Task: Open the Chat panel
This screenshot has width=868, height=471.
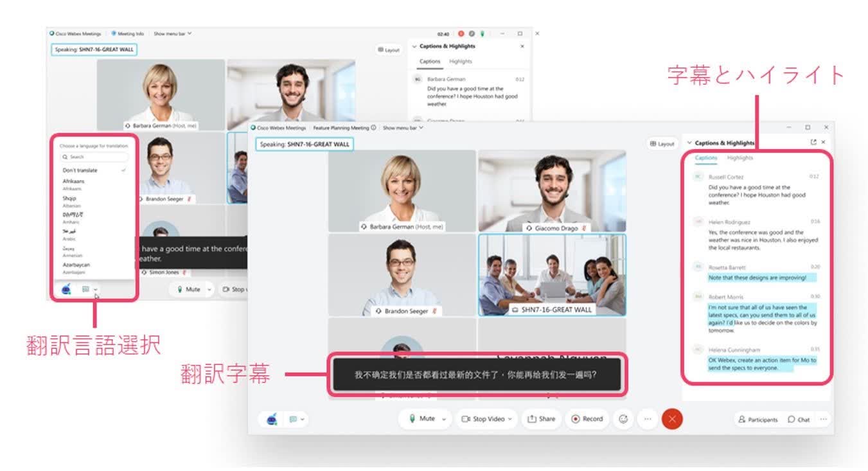Action: pyautogui.click(x=799, y=420)
